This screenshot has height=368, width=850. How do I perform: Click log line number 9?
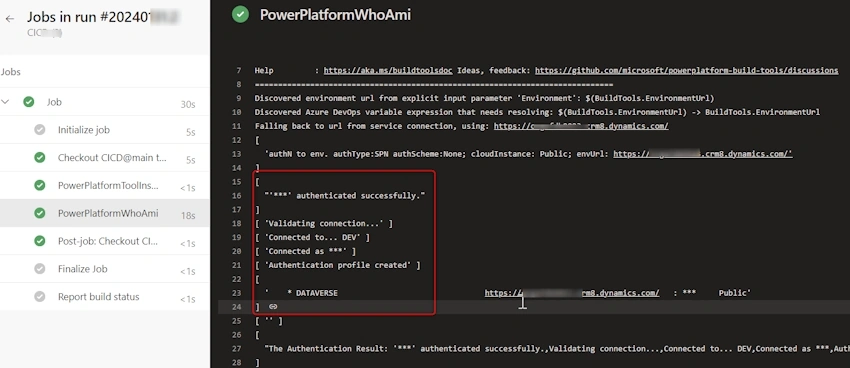click(x=239, y=99)
